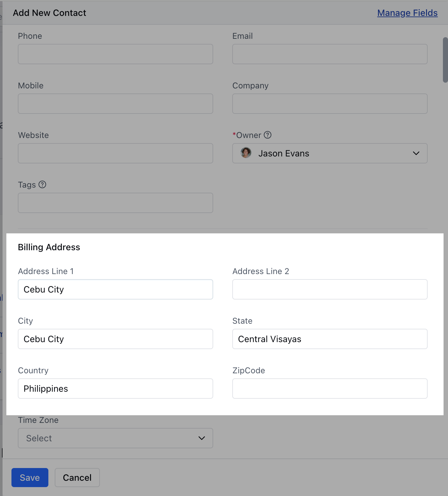The image size is (448, 496).
Task: Click the Time Zone dropdown arrow
Action: [201, 438]
